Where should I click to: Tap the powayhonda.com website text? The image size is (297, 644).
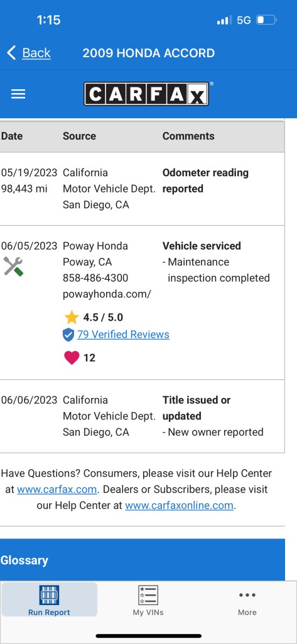(107, 294)
